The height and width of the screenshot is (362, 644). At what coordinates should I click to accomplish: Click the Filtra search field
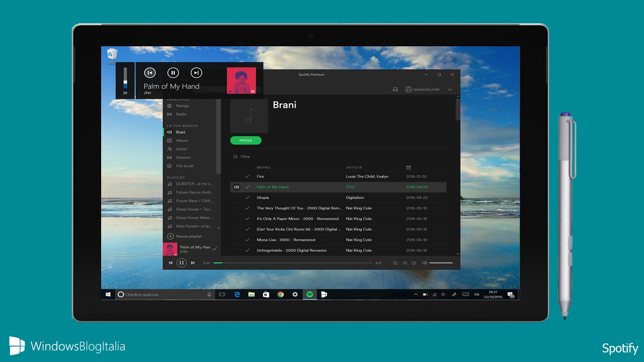point(245,157)
